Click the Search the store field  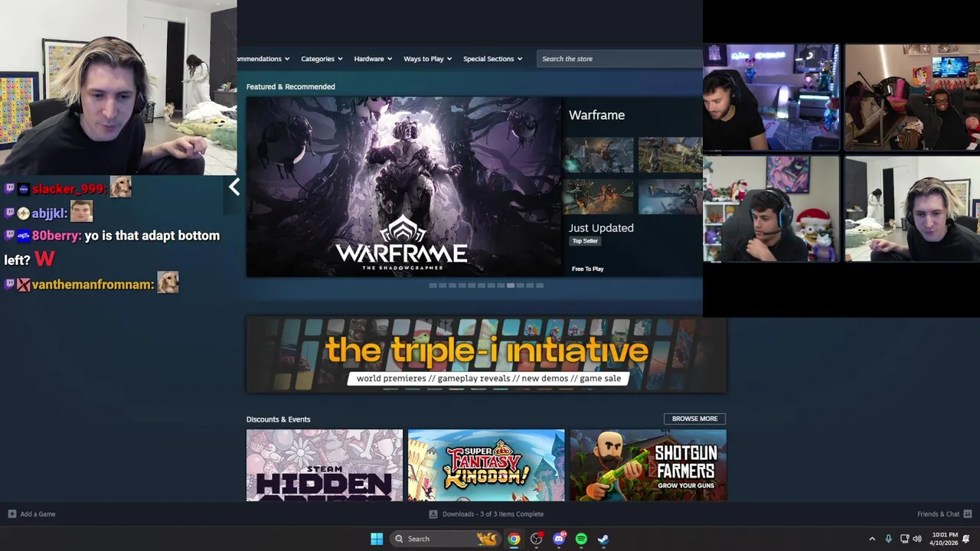pos(619,59)
